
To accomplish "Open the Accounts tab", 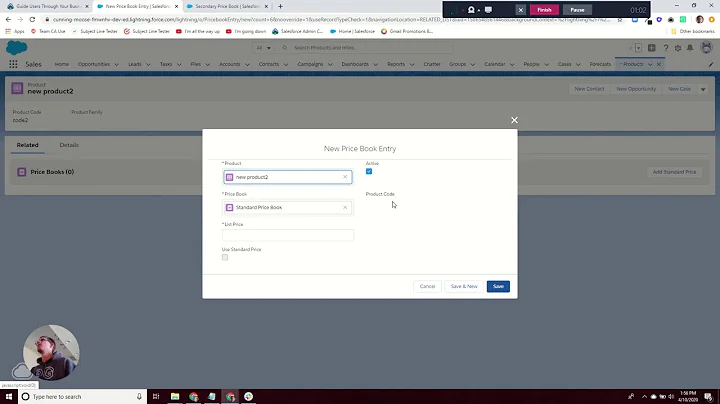I will (230, 64).
